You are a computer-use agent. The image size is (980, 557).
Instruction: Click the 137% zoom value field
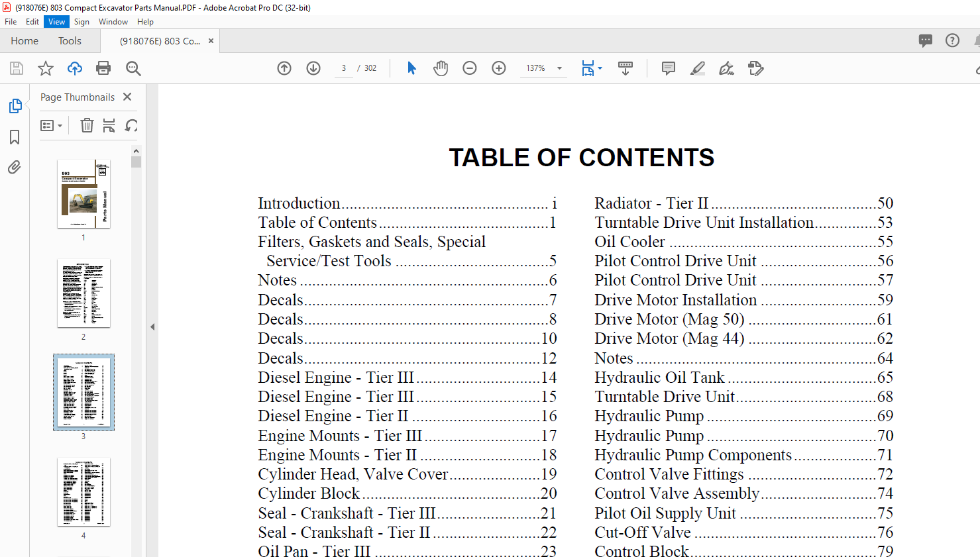535,68
